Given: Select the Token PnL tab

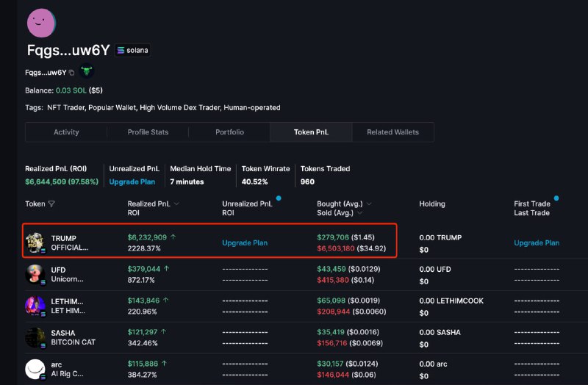Looking at the screenshot, I should point(311,132).
